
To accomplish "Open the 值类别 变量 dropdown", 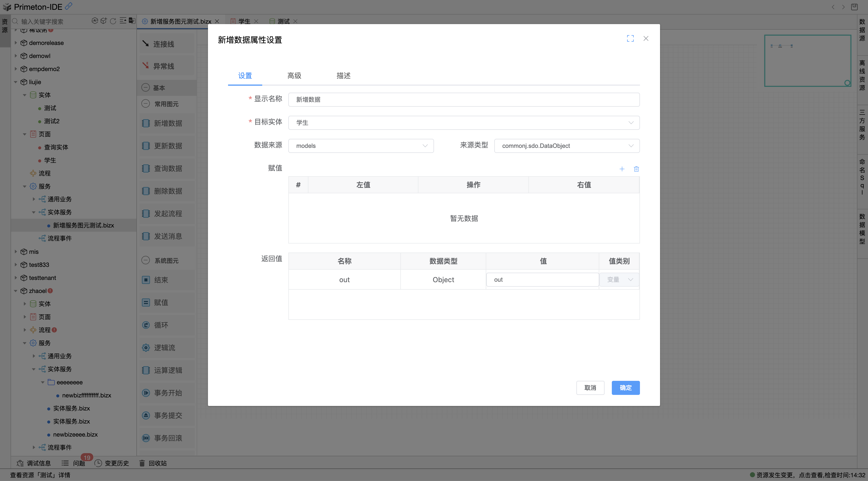I will tap(619, 279).
